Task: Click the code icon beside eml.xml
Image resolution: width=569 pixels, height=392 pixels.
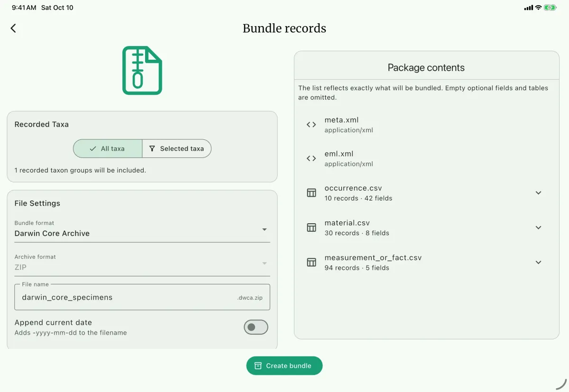Action: click(311, 158)
